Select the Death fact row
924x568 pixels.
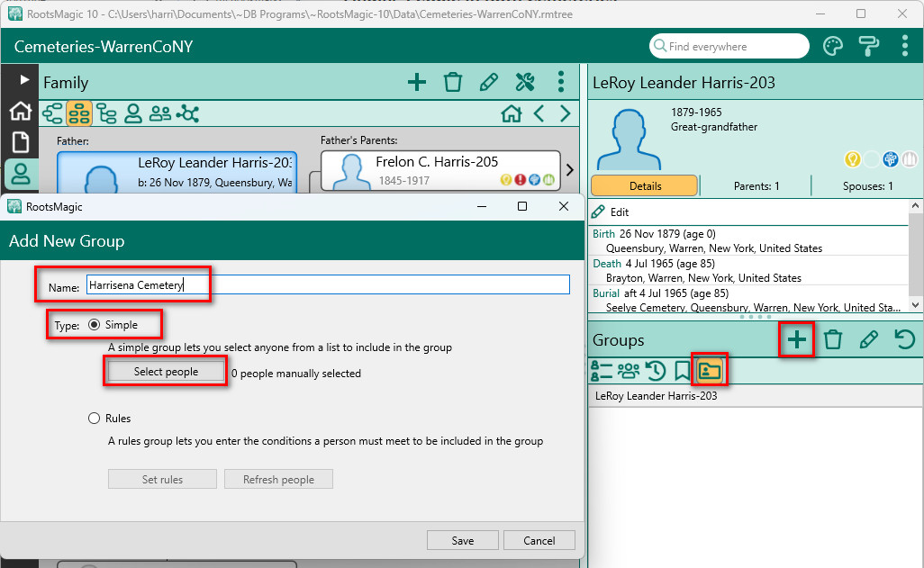coord(749,270)
